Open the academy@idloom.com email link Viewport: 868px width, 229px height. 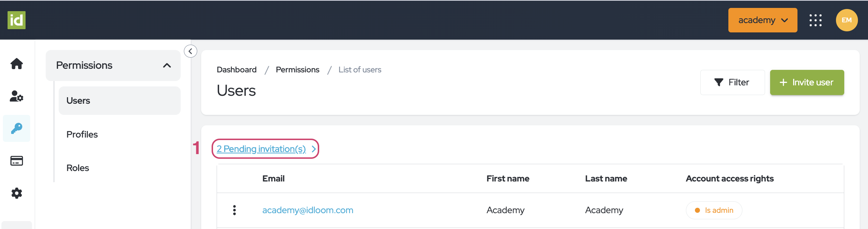click(308, 210)
